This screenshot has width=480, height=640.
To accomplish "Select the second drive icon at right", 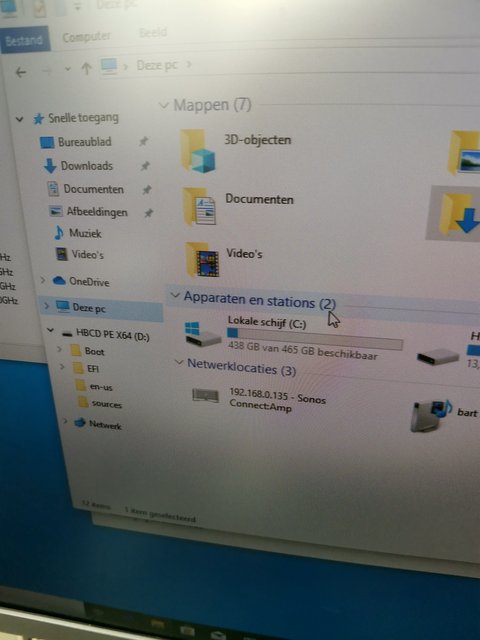I will (438, 356).
